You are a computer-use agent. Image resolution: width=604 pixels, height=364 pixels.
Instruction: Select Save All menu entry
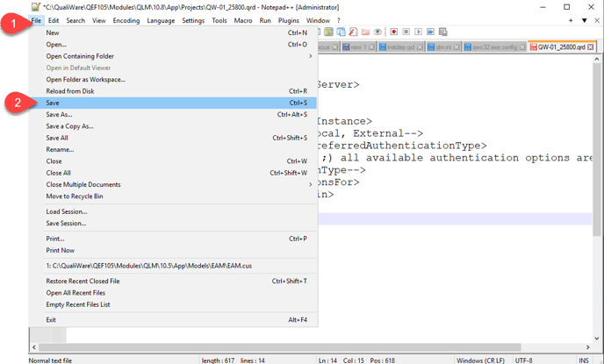pyautogui.click(x=173, y=138)
